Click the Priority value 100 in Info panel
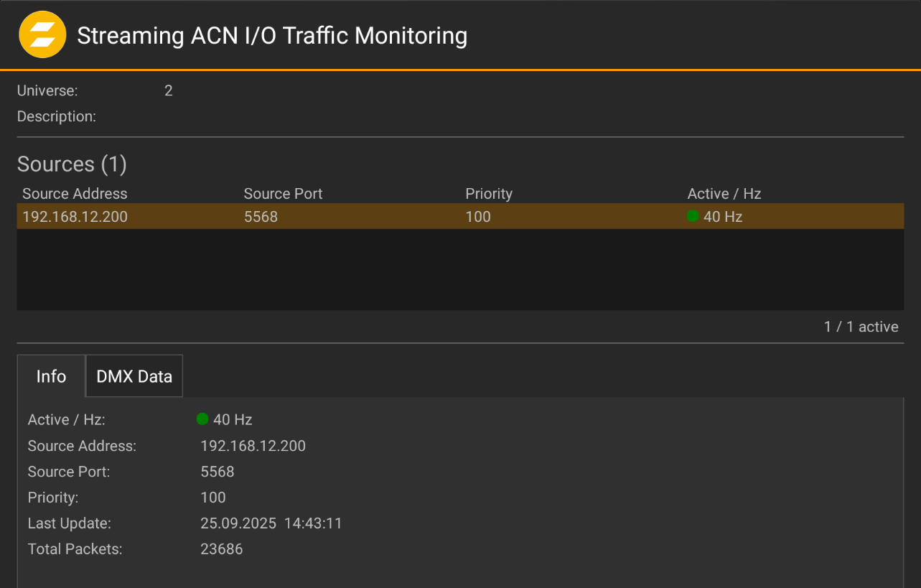Viewport: 921px width, 588px height. (x=212, y=498)
